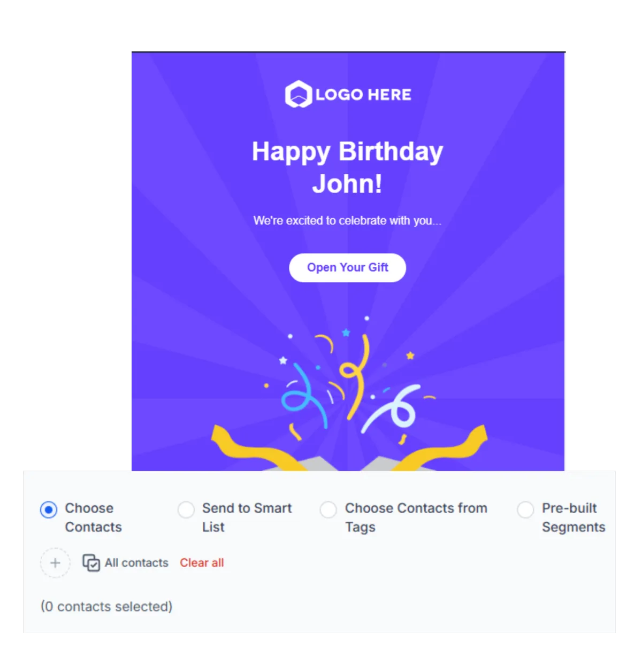Click the 'We're excited to celebrate' text
The image size is (642, 672).
[348, 220]
